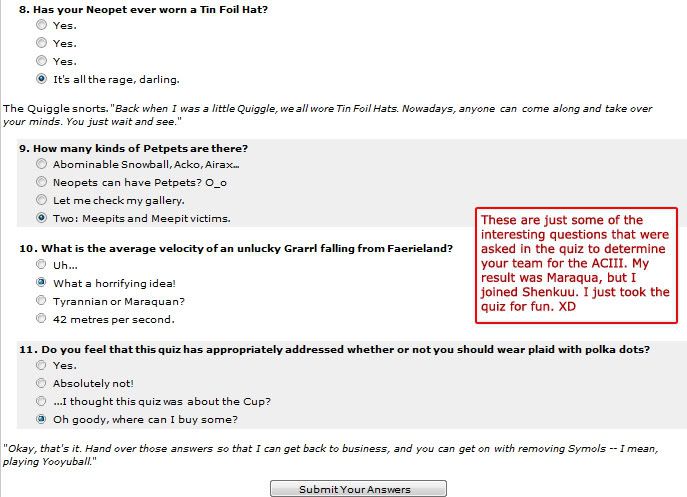Select 'Neopets can have Petpets? O_o'
Image resolution: width=687 pixels, height=497 pixels.
[41, 182]
